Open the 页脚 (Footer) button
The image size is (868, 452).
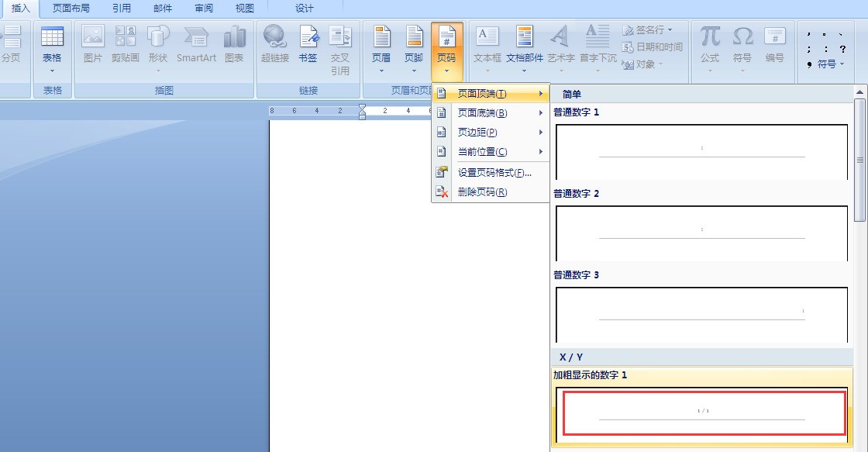414,48
